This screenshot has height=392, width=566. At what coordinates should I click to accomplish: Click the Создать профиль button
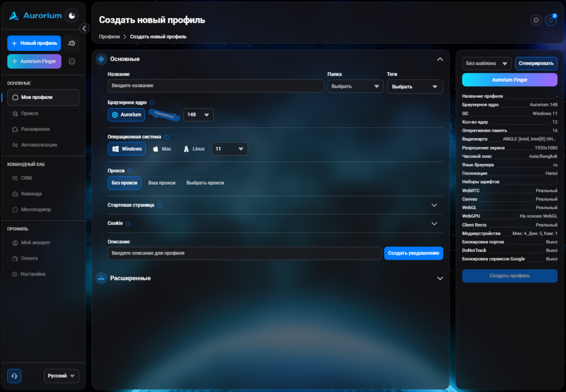click(510, 276)
